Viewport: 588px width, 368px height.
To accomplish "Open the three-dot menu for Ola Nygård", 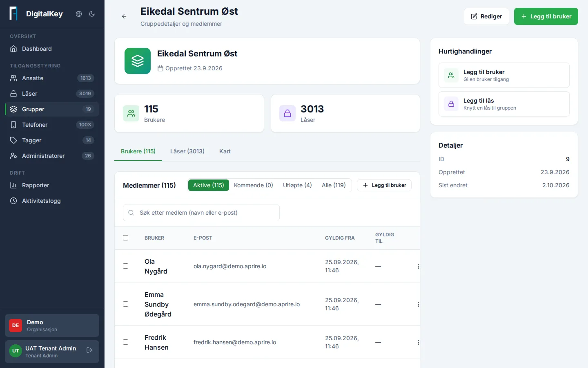I will [418, 266].
